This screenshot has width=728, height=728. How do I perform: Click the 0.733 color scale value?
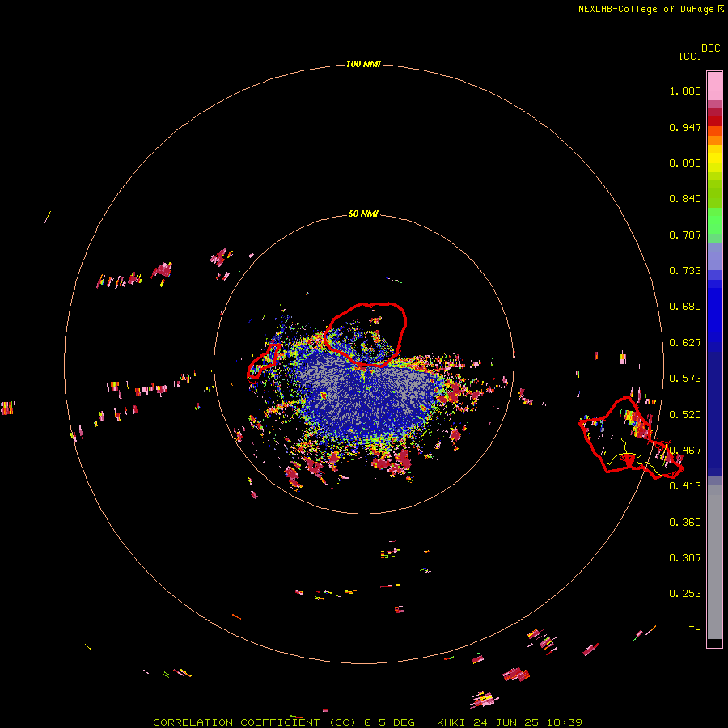click(x=685, y=271)
